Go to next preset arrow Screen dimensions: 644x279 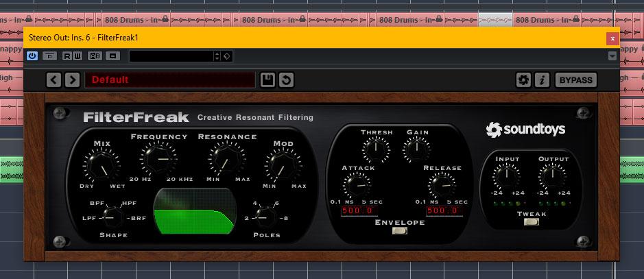[72, 80]
